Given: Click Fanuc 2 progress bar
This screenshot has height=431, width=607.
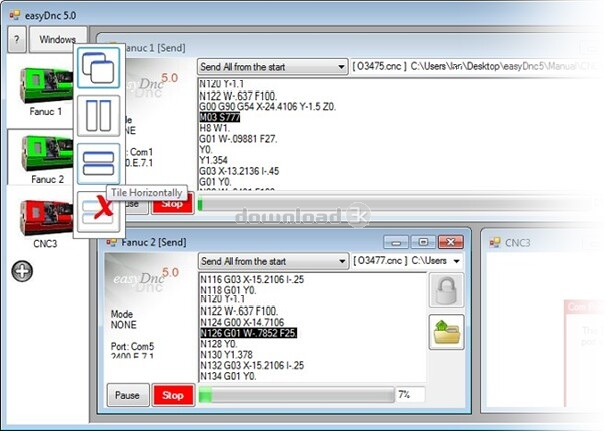Looking at the screenshot, I should click(297, 395).
